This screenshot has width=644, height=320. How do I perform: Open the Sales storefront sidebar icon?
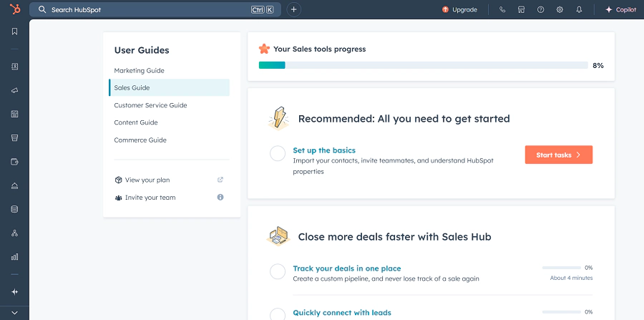[x=15, y=137]
